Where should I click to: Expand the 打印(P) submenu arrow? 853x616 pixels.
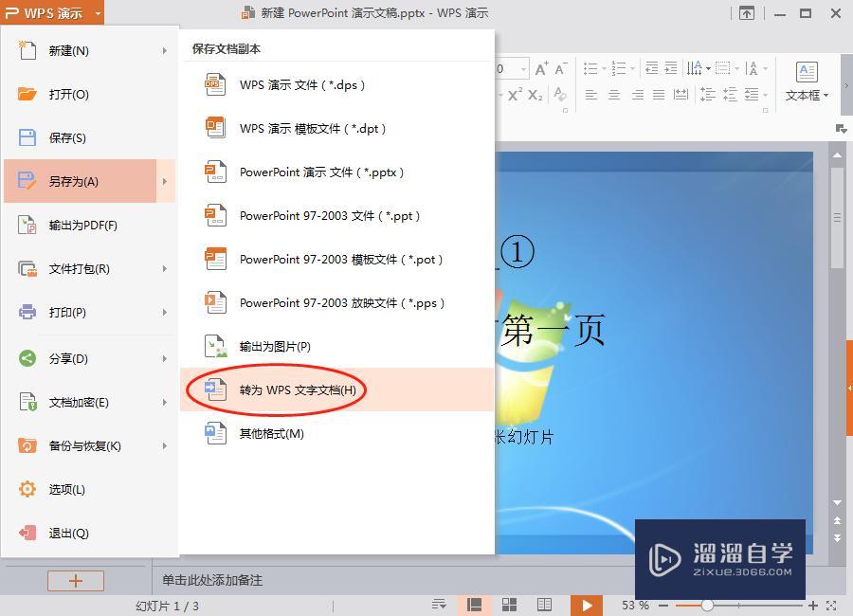coord(164,312)
